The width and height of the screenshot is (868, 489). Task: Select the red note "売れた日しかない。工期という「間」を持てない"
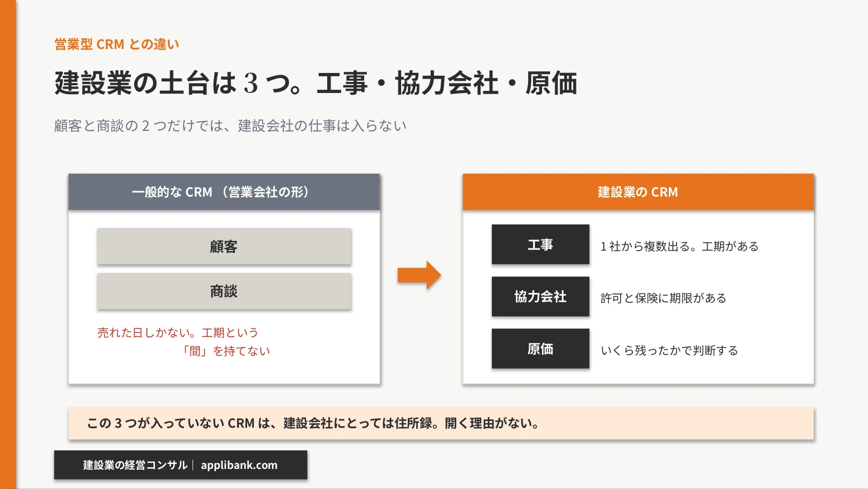click(184, 341)
